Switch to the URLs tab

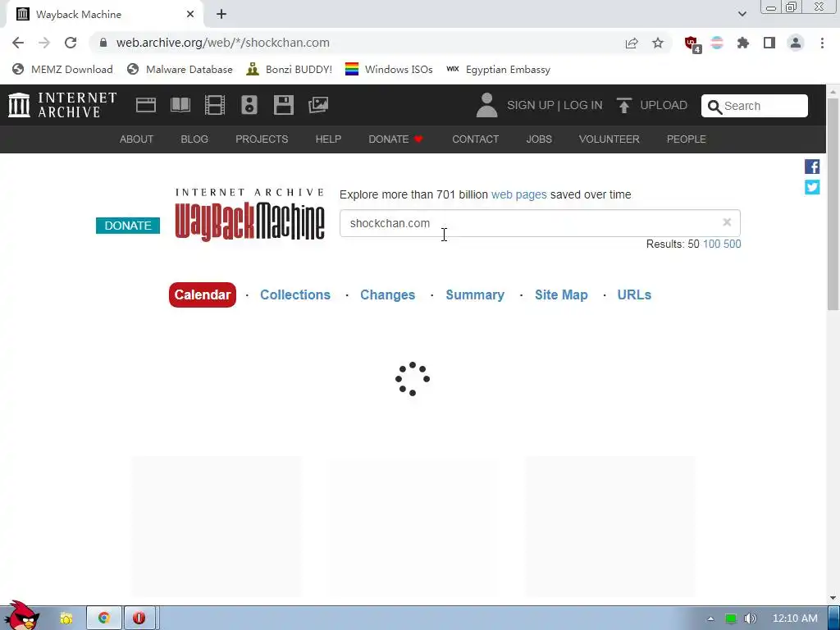[x=634, y=294]
